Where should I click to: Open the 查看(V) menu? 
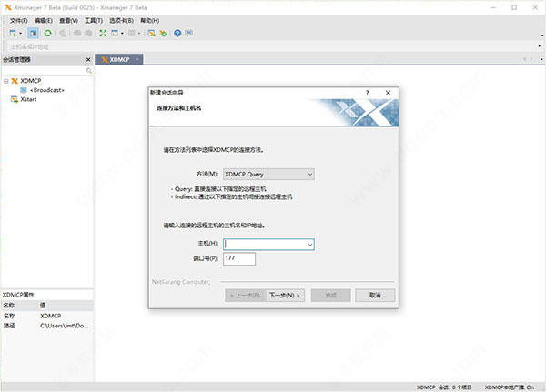[x=68, y=21]
